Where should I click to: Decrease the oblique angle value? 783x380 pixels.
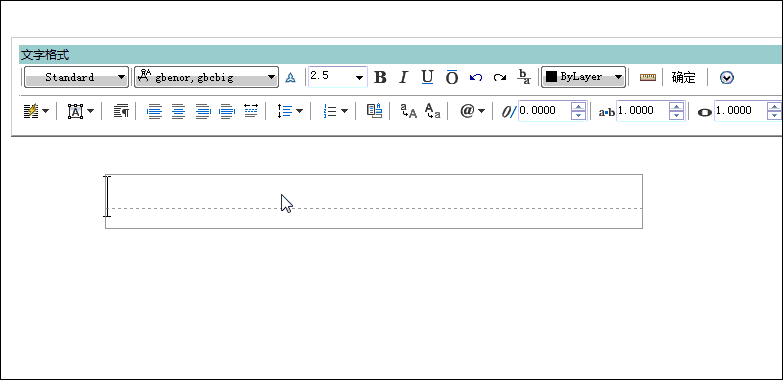click(x=578, y=115)
